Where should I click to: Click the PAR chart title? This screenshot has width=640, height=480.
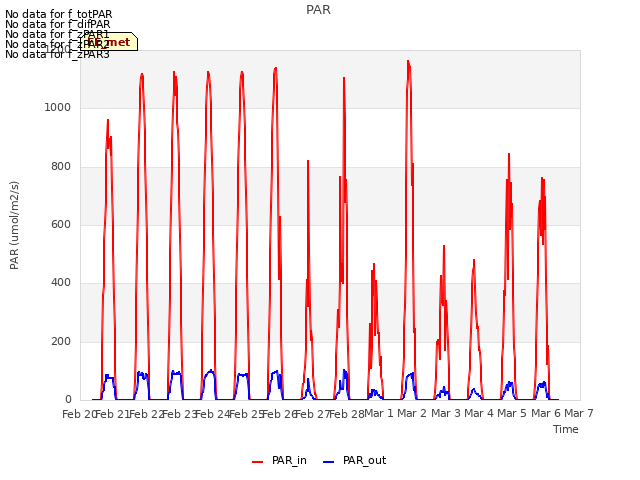[x=318, y=10]
